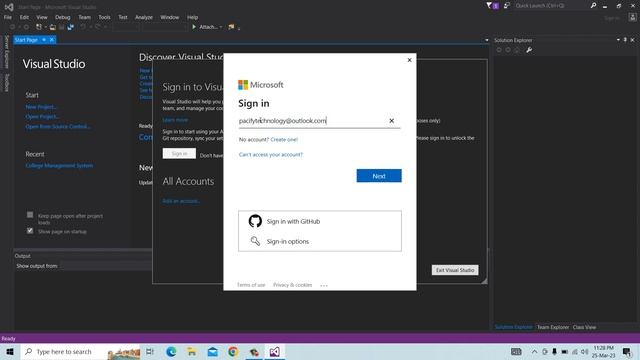Screen dimensions: 640x360
Task: Click Next in Microsoft sign-in dialog
Action: coord(379,176)
